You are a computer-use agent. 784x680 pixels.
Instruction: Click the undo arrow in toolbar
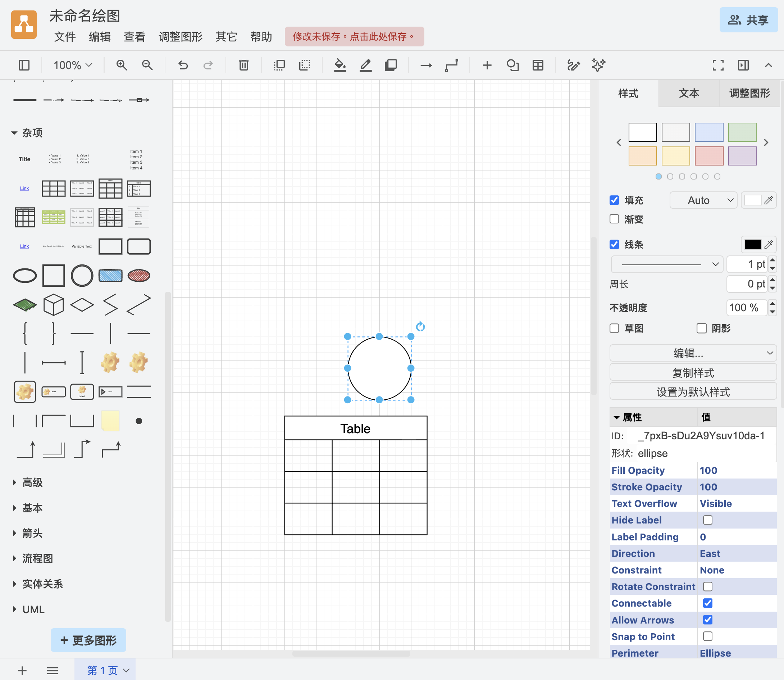(183, 65)
